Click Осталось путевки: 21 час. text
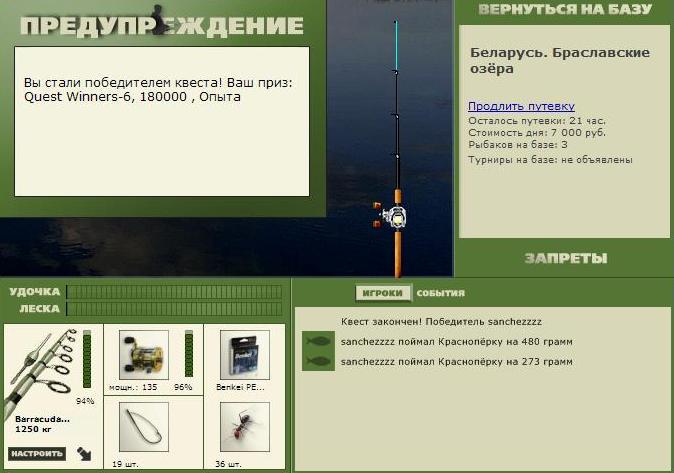674x473 pixels. coord(537,121)
